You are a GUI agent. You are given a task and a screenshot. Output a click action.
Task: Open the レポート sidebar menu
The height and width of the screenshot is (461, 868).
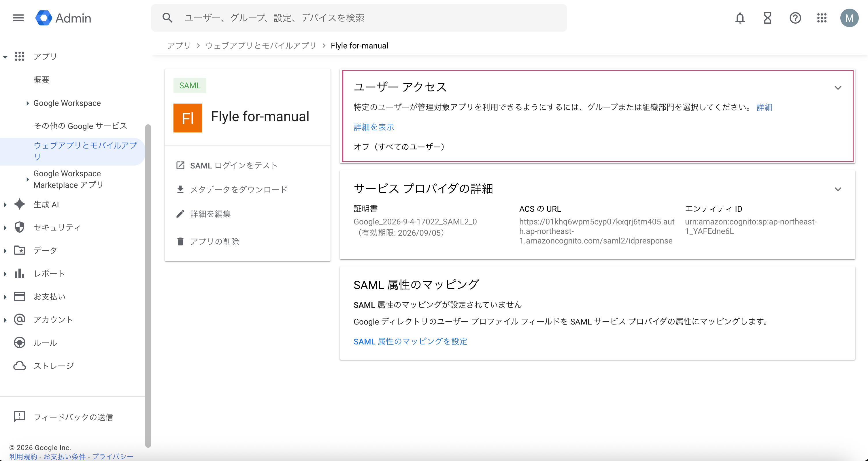coord(49,273)
